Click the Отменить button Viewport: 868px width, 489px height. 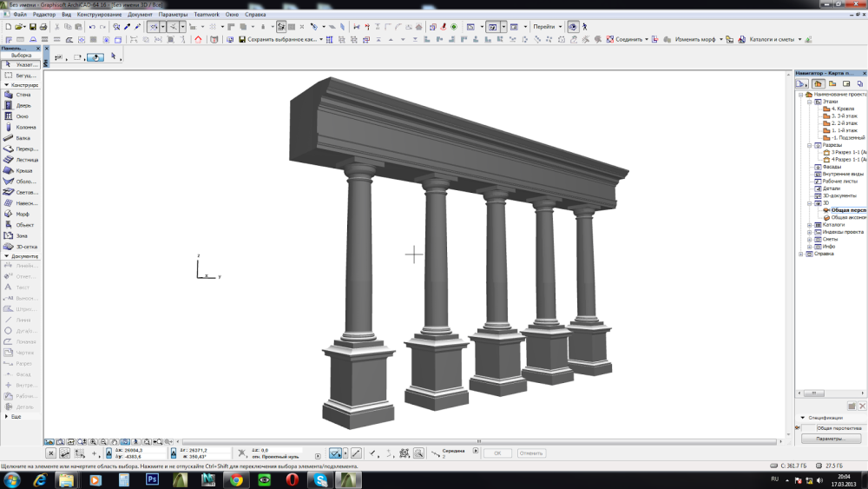[531, 453]
